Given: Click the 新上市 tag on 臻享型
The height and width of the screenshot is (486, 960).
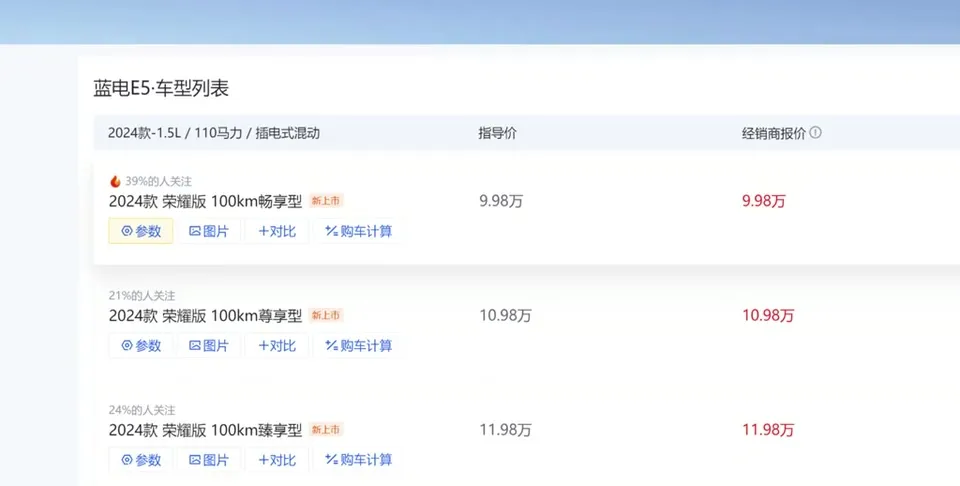Looking at the screenshot, I should point(326,430).
